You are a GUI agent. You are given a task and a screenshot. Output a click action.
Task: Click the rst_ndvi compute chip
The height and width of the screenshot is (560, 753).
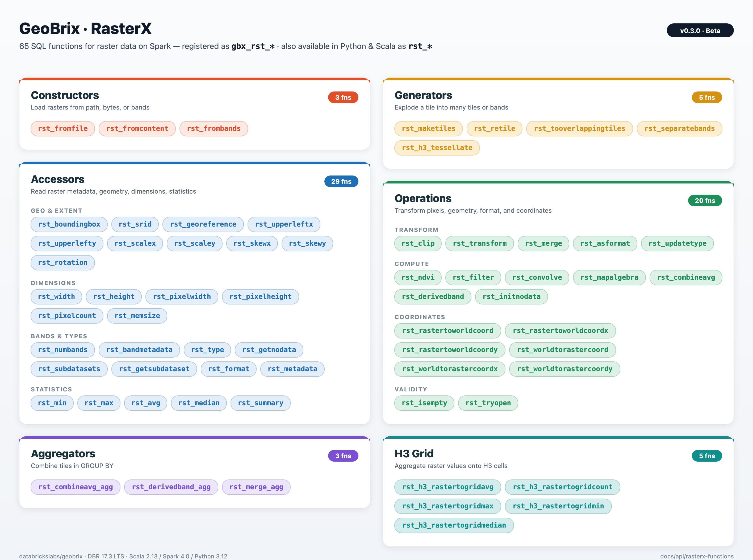tap(418, 278)
